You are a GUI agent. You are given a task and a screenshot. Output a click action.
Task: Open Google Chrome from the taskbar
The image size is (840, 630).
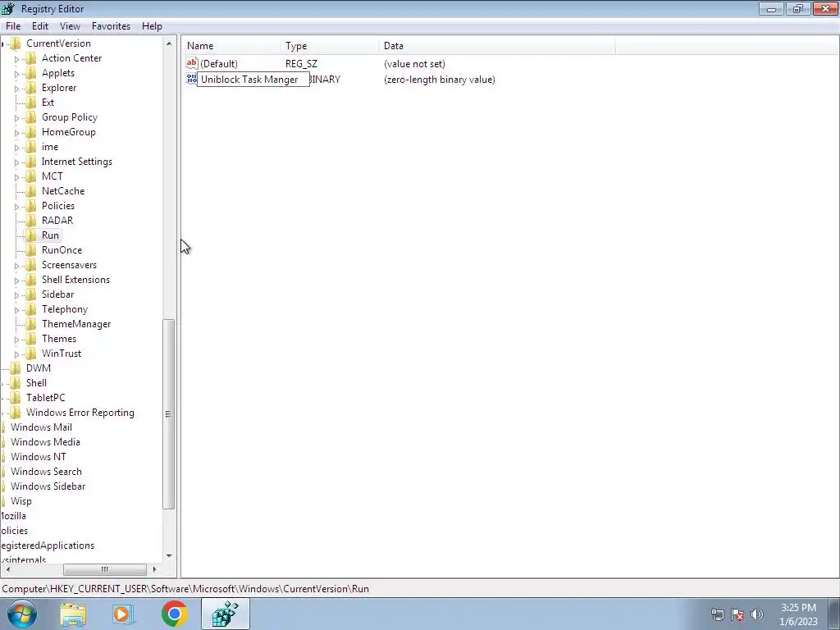pos(174,614)
